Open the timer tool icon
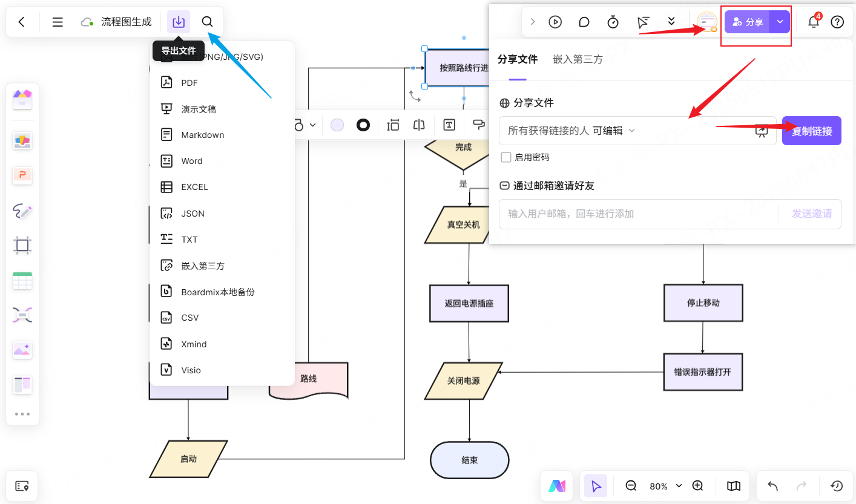This screenshot has height=504, width=856. [613, 22]
